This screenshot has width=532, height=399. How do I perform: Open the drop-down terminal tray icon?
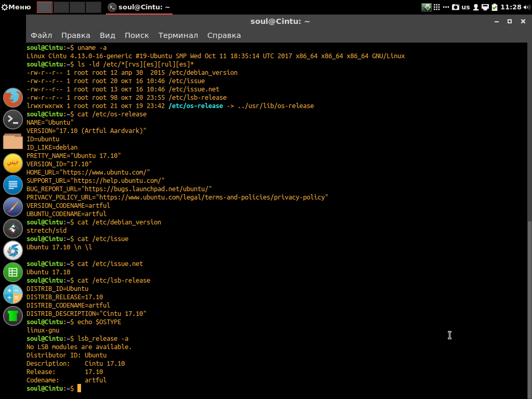click(426, 7)
